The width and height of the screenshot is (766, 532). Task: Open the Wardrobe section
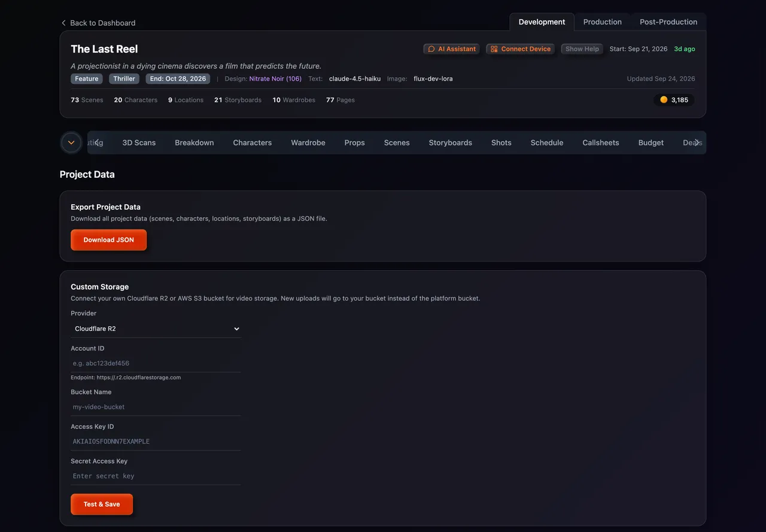[308, 142]
